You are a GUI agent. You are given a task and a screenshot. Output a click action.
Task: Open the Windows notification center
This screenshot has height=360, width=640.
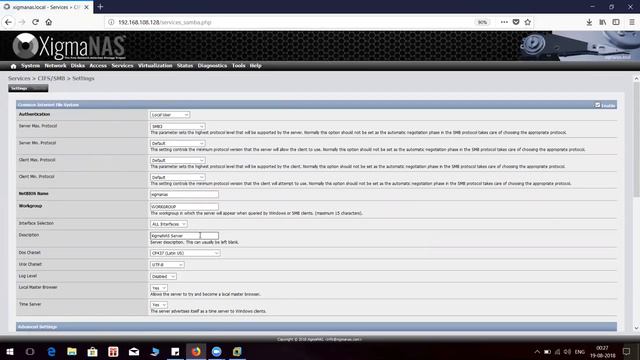(x=627, y=352)
